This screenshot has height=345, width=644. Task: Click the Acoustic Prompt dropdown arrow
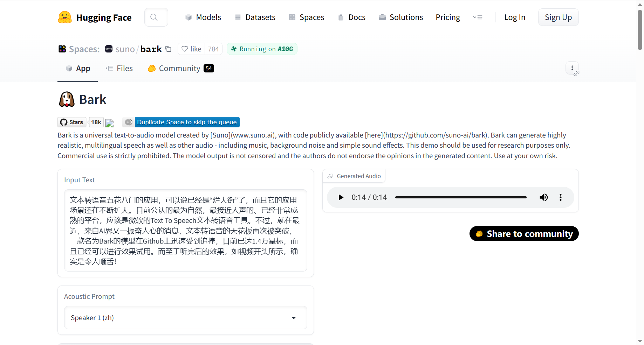tap(294, 318)
